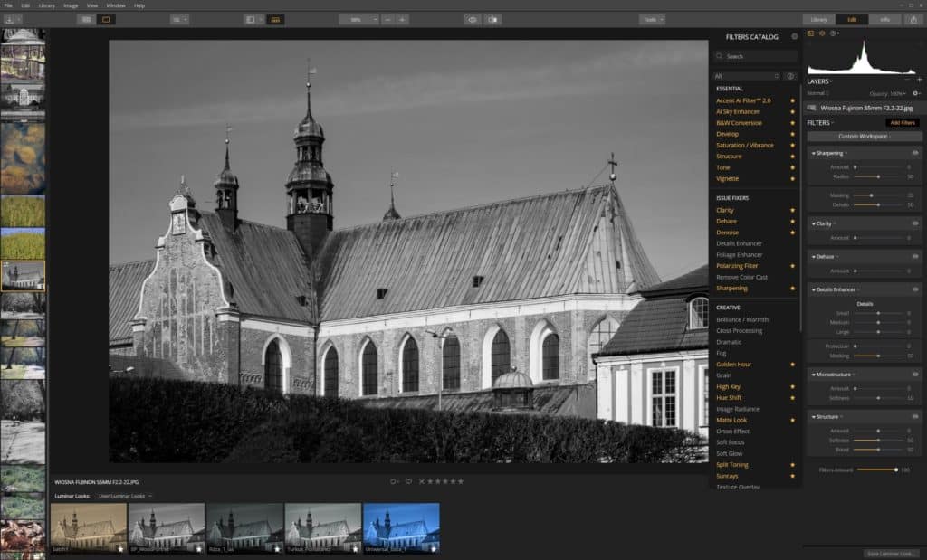Click the zoom out minus button
This screenshot has height=560, width=927.
pyautogui.click(x=387, y=19)
